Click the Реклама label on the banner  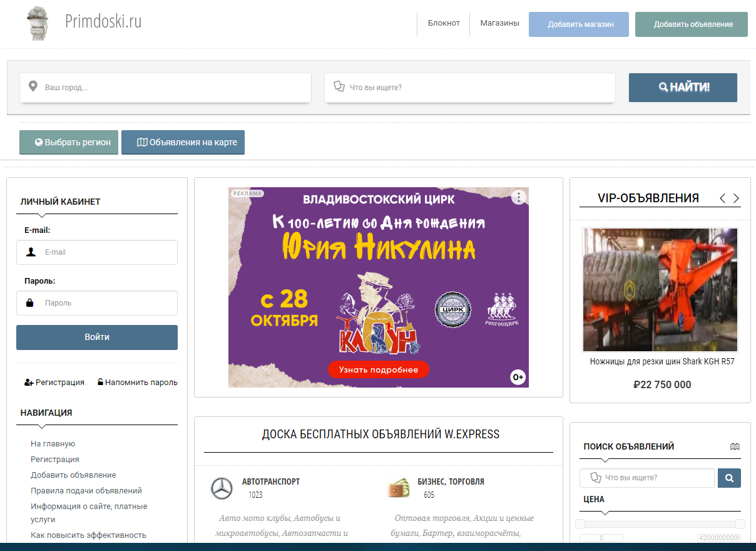coord(247,193)
